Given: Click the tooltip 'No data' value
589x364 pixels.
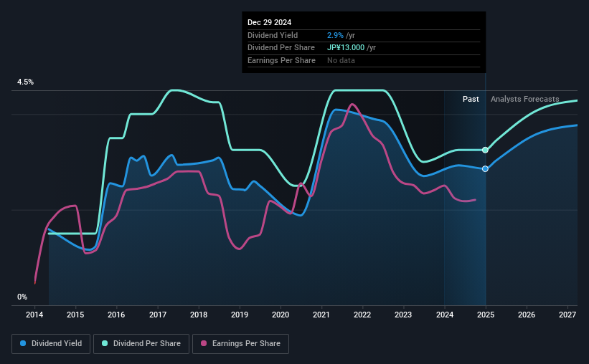Looking at the screenshot, I should click(x=341, y=60).
